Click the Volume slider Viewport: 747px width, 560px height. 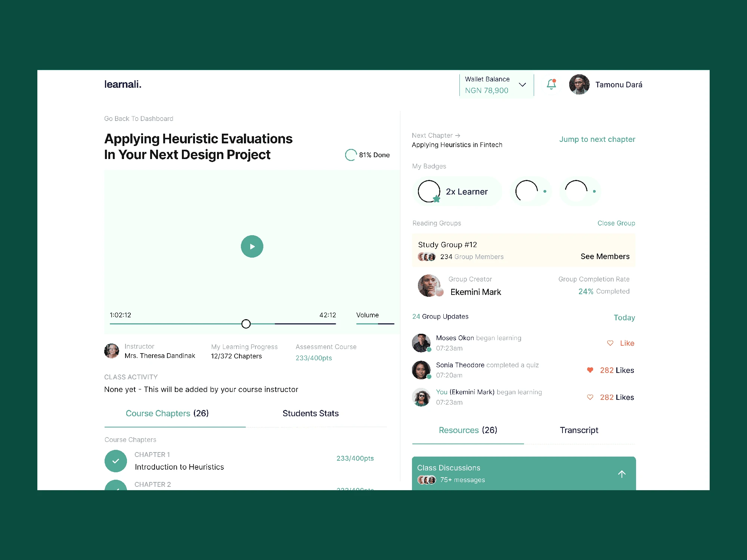(375, 324)
